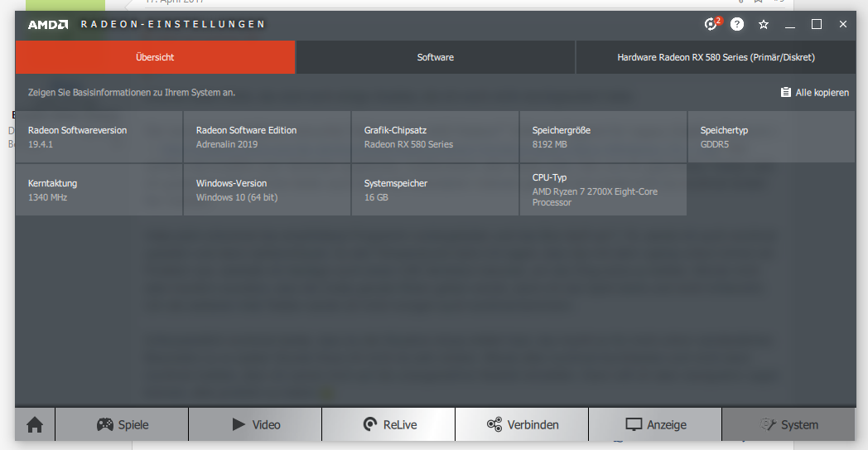Viewport: 868px width, 450px height.
Task: Open the Verbinden section
Action: pos(522,424)
